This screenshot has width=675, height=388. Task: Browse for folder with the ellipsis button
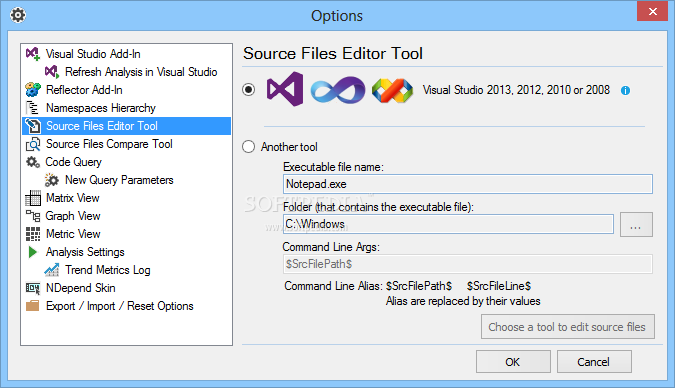(x=636, y=224)
